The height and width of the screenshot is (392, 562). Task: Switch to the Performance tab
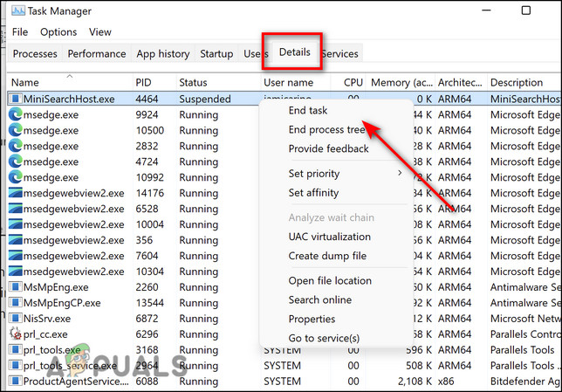tap(97, 54)
